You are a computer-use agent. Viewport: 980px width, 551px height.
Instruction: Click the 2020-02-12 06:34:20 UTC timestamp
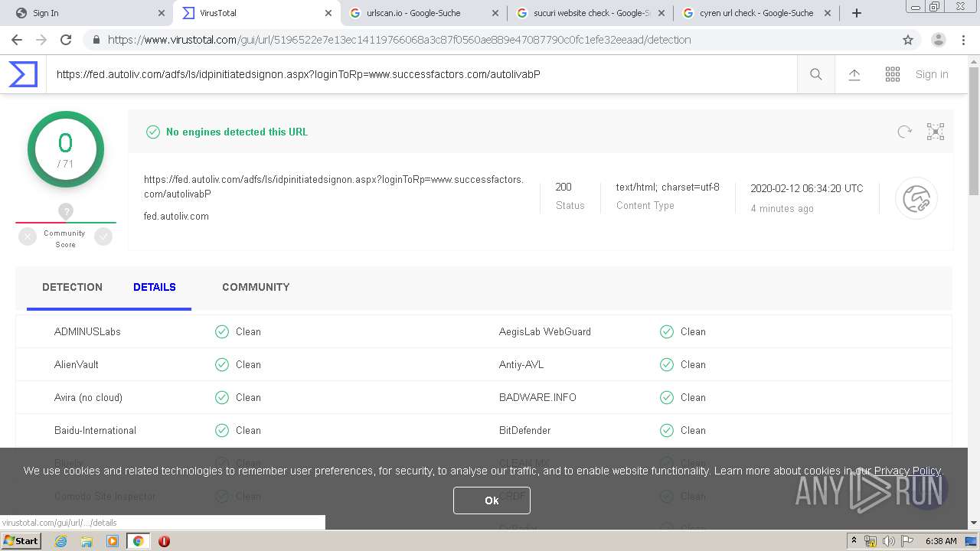pos(806,188)
